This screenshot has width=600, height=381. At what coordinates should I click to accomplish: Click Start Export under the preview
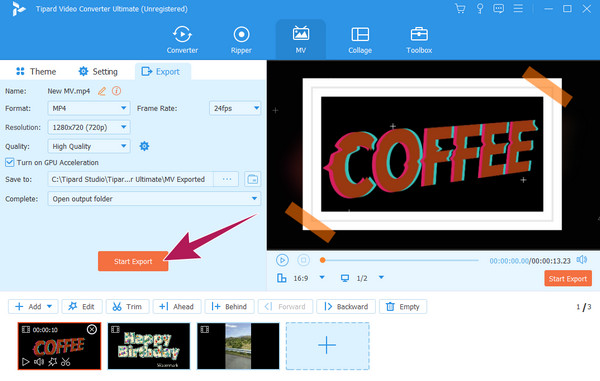pyautogui.click(x=568, y=278)
